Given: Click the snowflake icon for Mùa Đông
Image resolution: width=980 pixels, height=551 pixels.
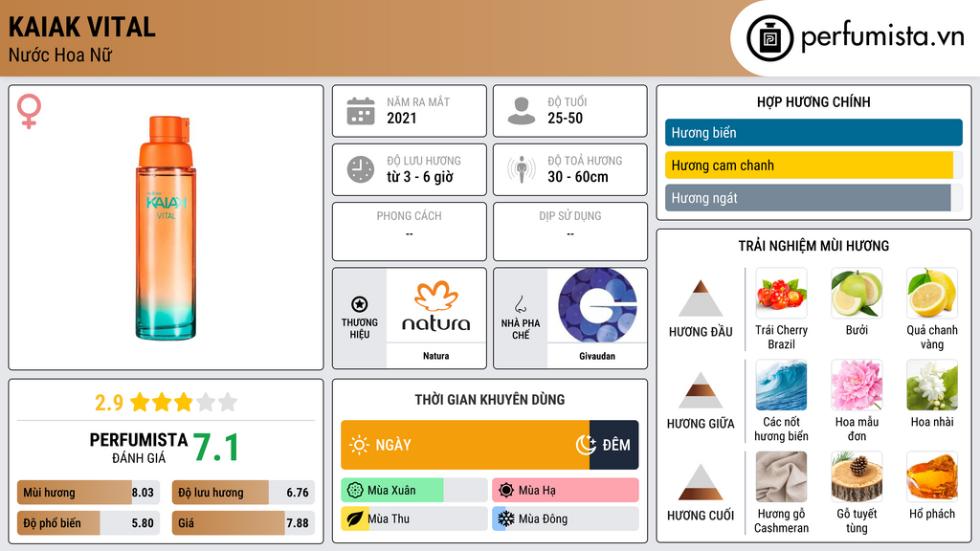Looking at the screenshot, I should coord(506,518).
